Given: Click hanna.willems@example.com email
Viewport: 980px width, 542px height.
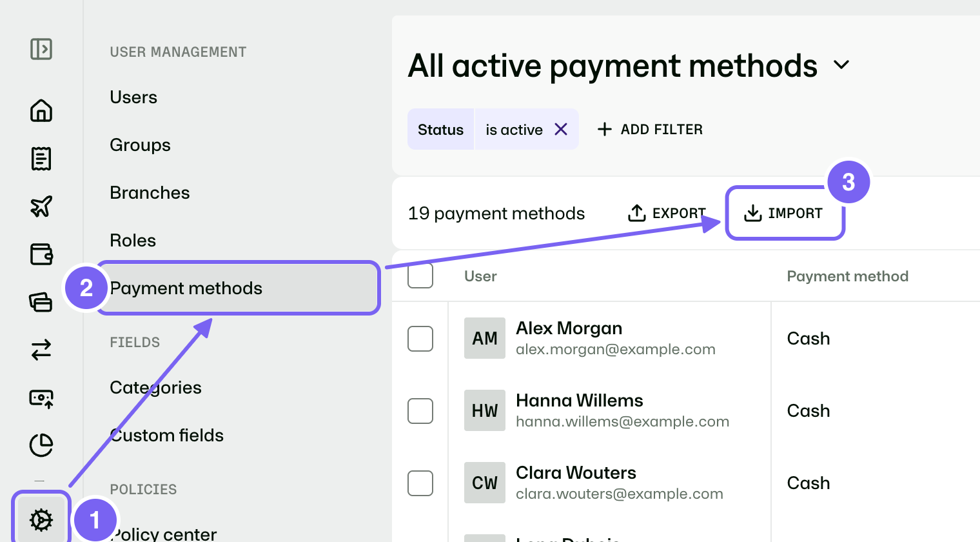Looking at the screenshot, I should pos(622,421).
